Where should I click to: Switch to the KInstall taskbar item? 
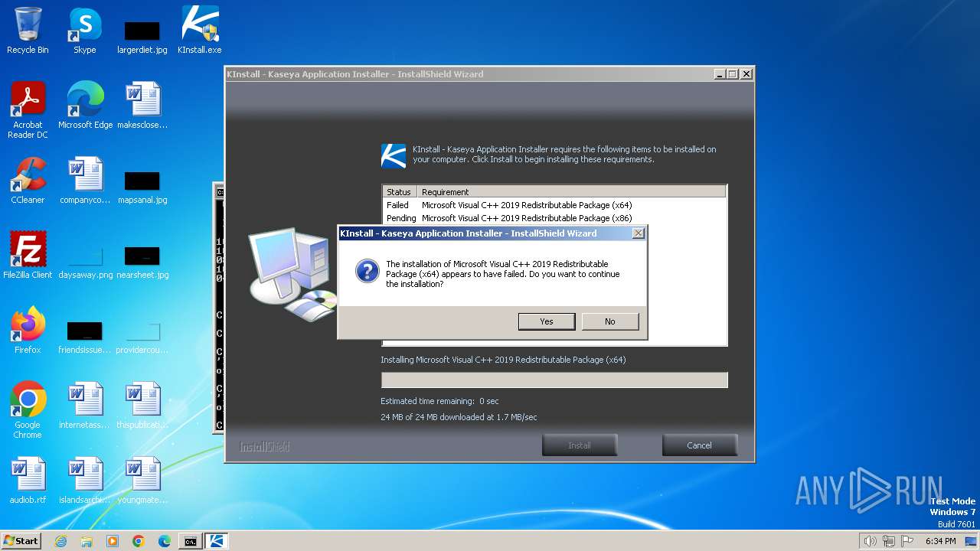pos(217,541)
